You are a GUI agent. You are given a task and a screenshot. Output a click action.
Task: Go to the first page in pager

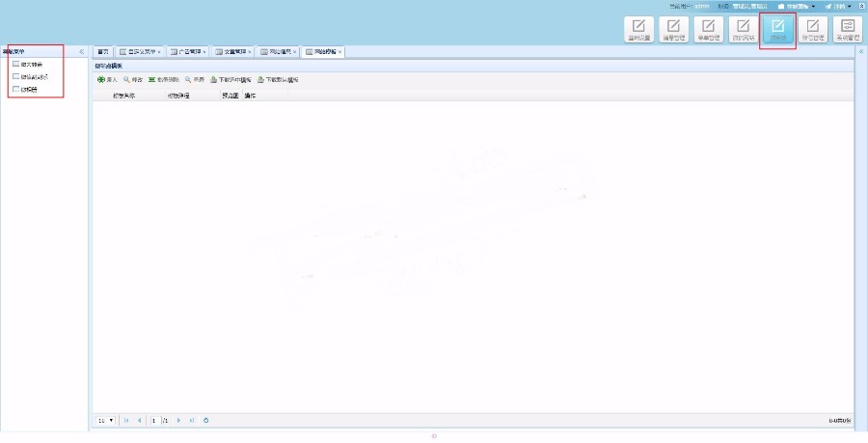point(126,420)
